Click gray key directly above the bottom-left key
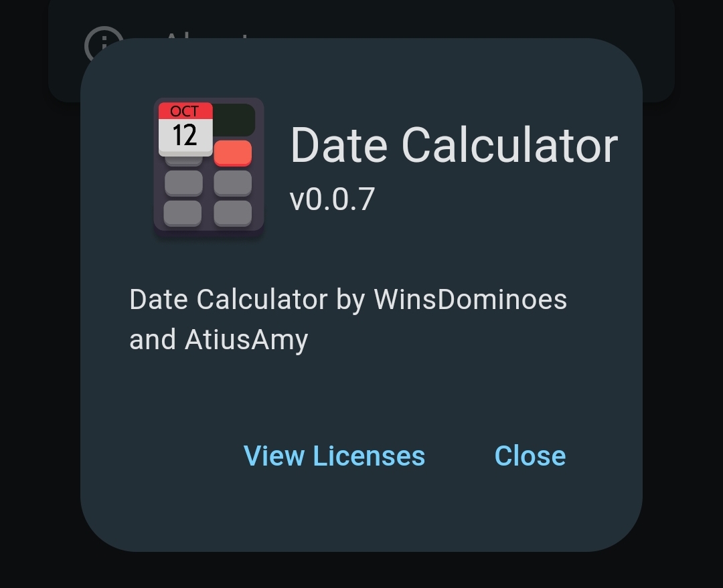The width and height of the screenshot is (723, 588). pos(183,183)
